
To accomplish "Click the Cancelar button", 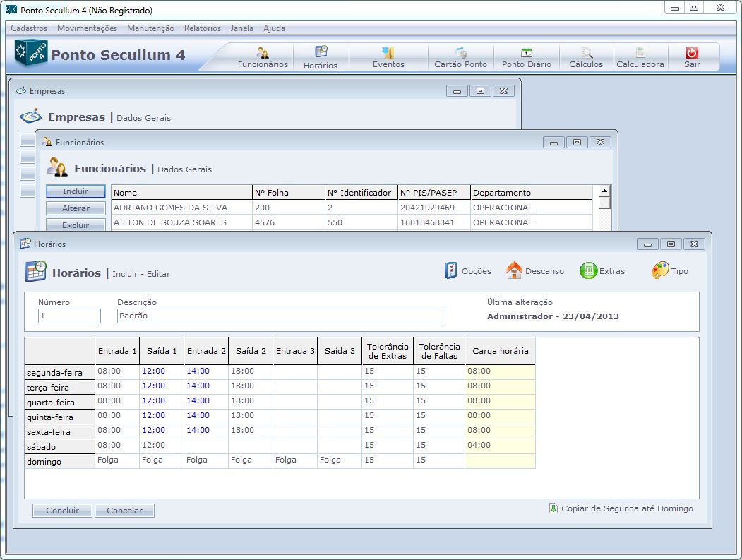I will (x=124, y=511).
